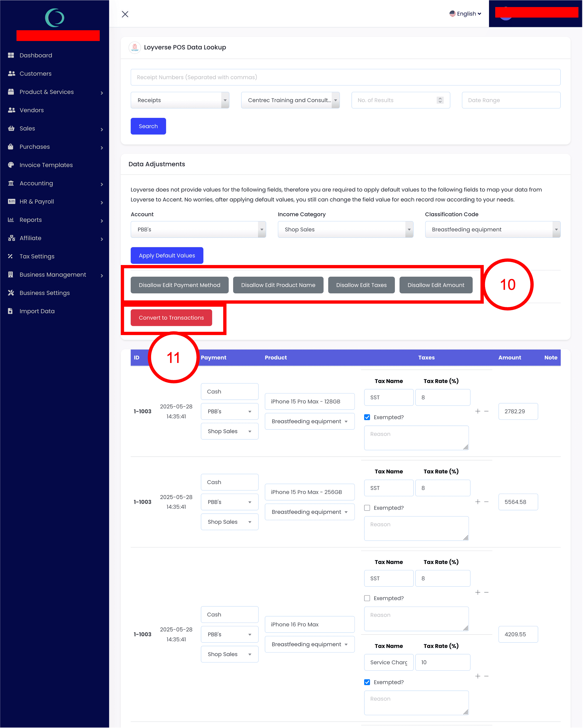The width and height of the screenshot is (583, 728).
Task: Open the English language selector
Action: pos(465,14)
